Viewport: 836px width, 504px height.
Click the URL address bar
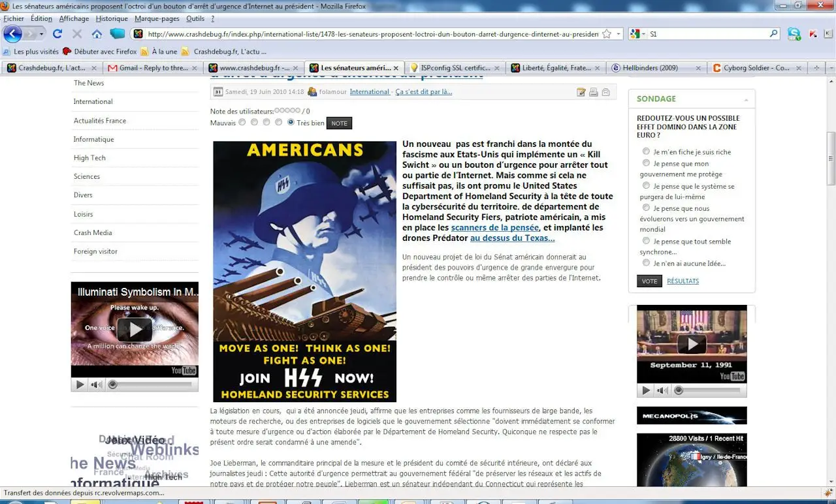point(372,34)
